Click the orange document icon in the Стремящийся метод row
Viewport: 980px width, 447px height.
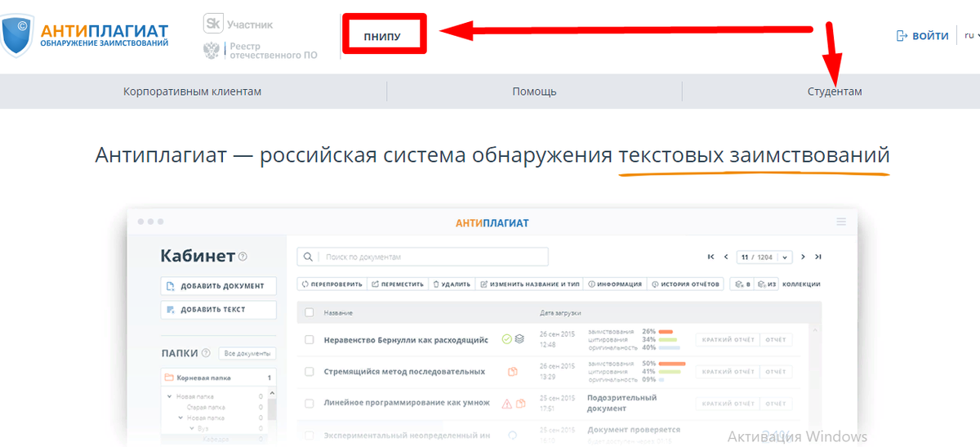pos(513,371)
